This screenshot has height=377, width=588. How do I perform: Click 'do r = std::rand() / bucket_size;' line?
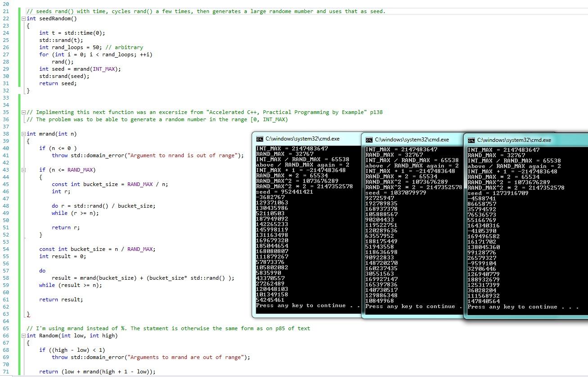(x=104, y=206)
